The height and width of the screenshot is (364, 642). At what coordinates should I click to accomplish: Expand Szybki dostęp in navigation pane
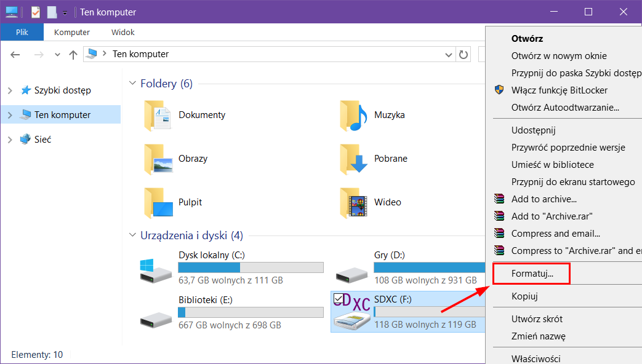pyautogui.click(x=10, y=90)
